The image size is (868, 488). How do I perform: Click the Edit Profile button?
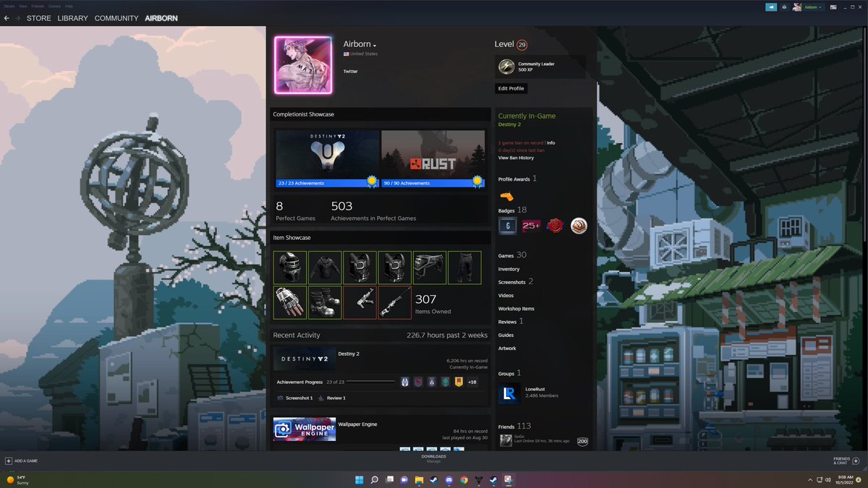(x=511, y=88)
